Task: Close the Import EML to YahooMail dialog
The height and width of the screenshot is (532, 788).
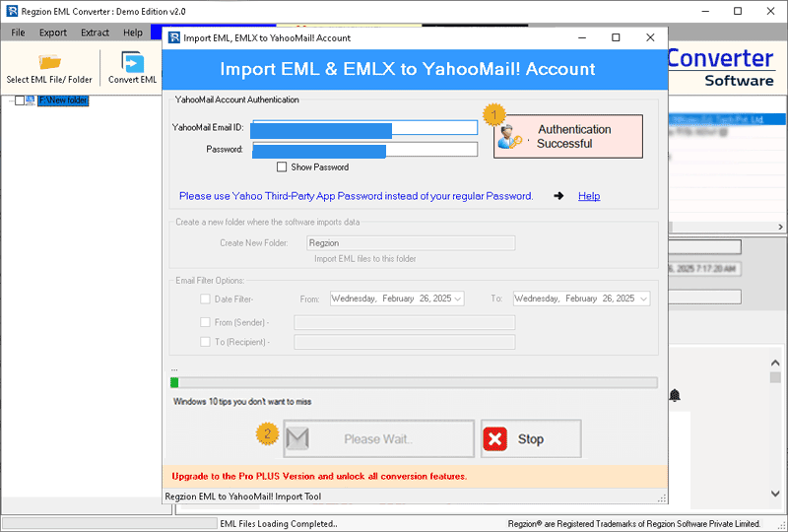Action: pos(650,37)
